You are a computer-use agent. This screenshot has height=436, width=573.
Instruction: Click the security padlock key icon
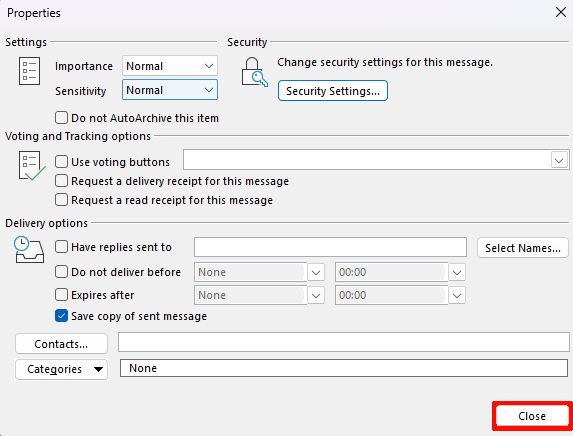point(254,72)
